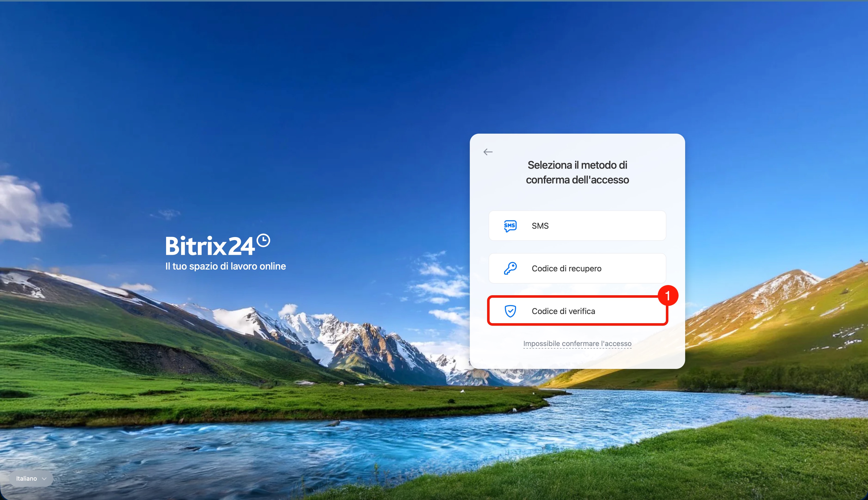
Task: Click the "Il tuo spazio di lavoro online" tagline
Action: click(226, 266)
